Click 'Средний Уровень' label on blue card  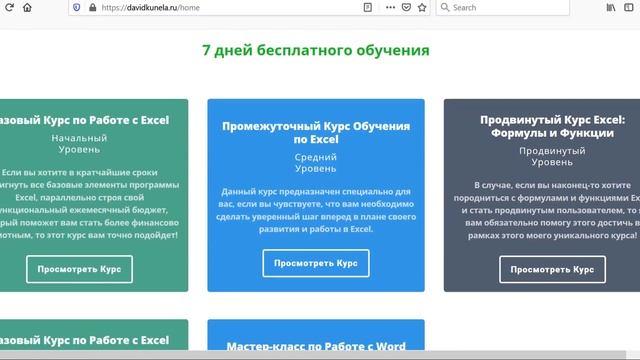pos(316,162)
